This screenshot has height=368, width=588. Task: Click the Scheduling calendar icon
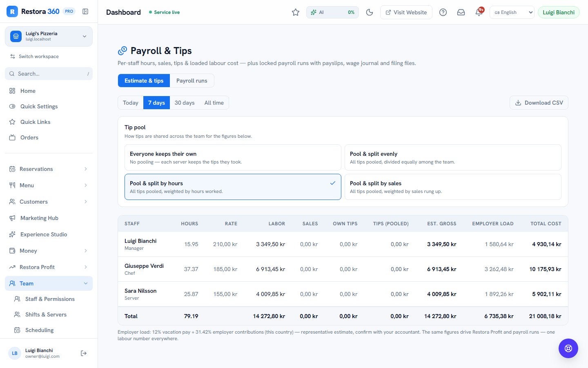point(17,330)
